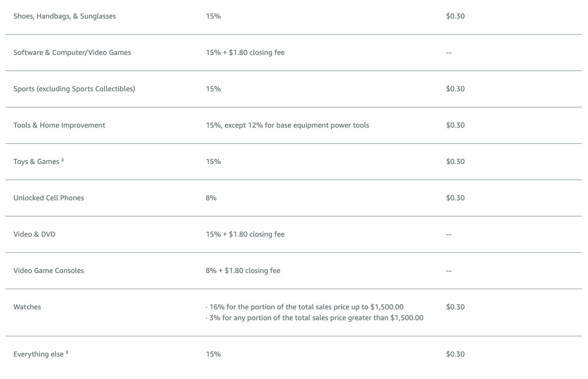This screenshot has height=379, width=588.
Task: Click the 3% greater than $1,500.00 line
Action: [314, 318]
